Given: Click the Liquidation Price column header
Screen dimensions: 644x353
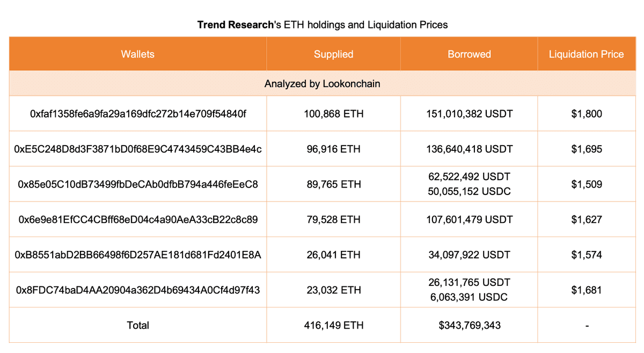Looking at the screenshot, I should click(586, 54).
